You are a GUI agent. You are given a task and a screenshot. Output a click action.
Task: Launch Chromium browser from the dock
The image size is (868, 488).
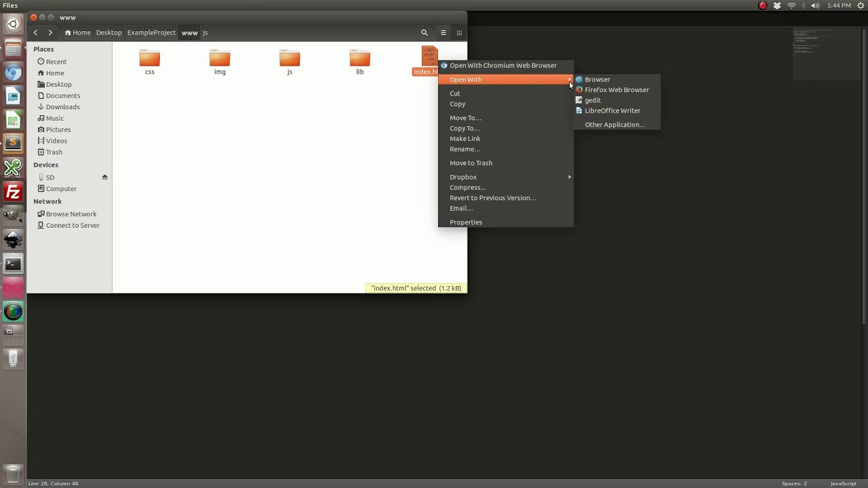pyautogui.click(x=13, y=73)
